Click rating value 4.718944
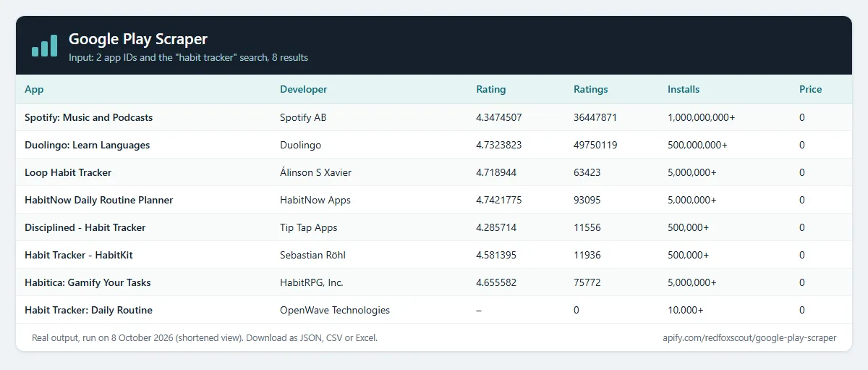This screenshot has height=370, width=868. click(x=496, y=172)
